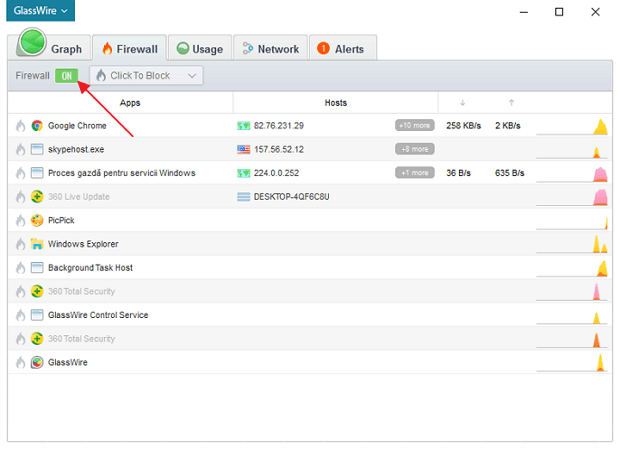Maximize the GlassWire window
The image size is (620, 449).
point(559,12)
